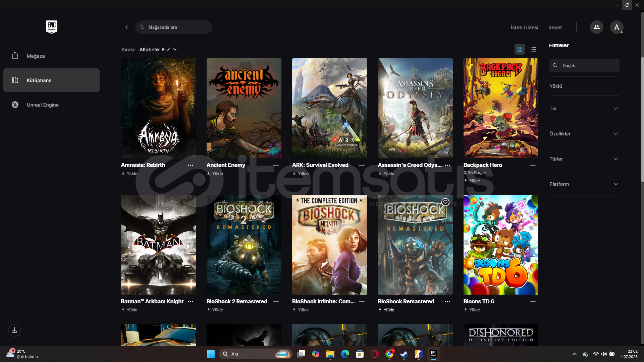This screenshot has width=644, height=362.
Task: Switch to list view
Action: click(533, 49)
